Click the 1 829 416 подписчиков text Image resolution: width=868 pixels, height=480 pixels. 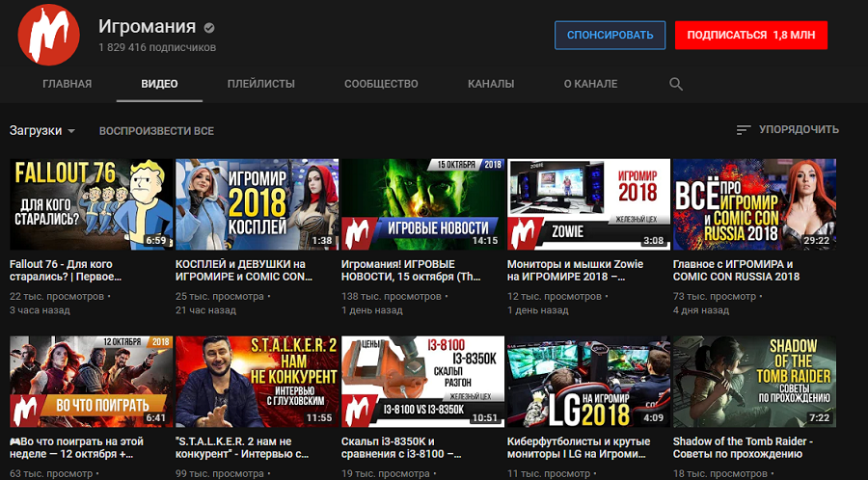point(157,47)
